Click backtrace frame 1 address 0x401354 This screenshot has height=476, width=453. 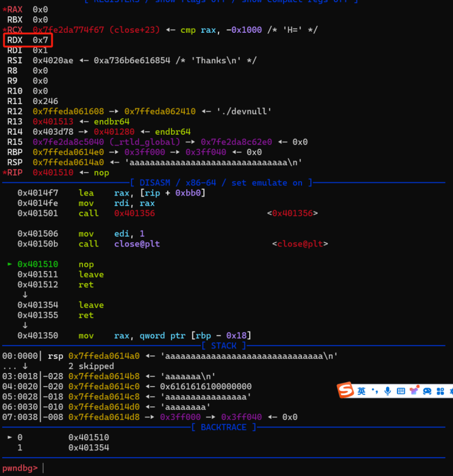(x=88, y=448)
